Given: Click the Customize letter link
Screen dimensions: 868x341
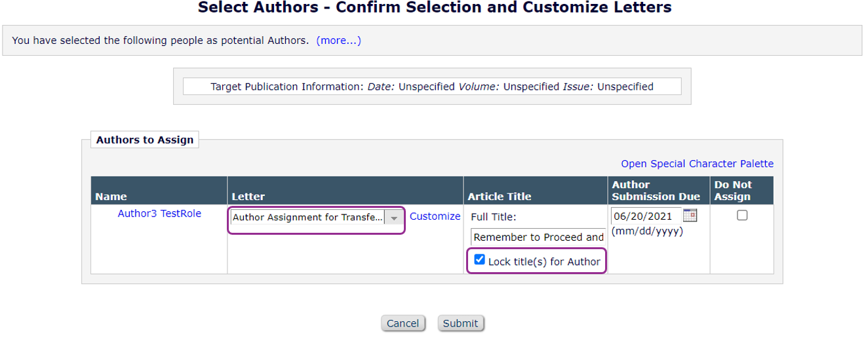Looking at the screenshot, I should point(435,216).
